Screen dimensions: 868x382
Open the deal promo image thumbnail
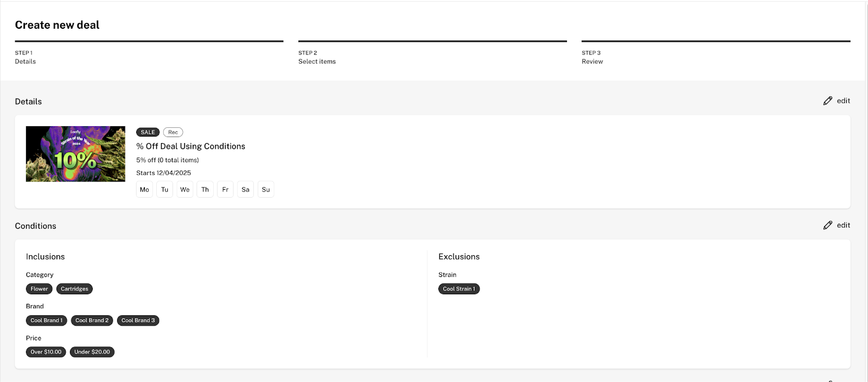[75, 154]
